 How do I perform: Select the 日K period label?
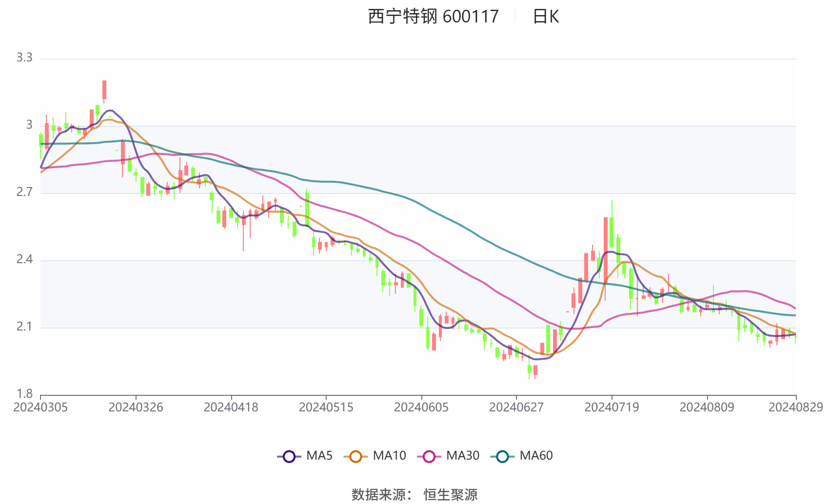pyautogui.click(x=546, y=17)
